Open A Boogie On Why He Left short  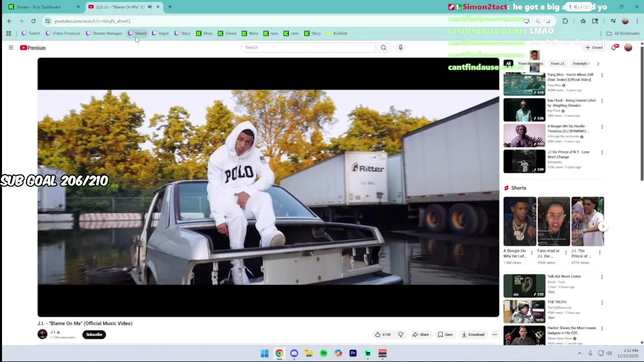tap(520, 221)
